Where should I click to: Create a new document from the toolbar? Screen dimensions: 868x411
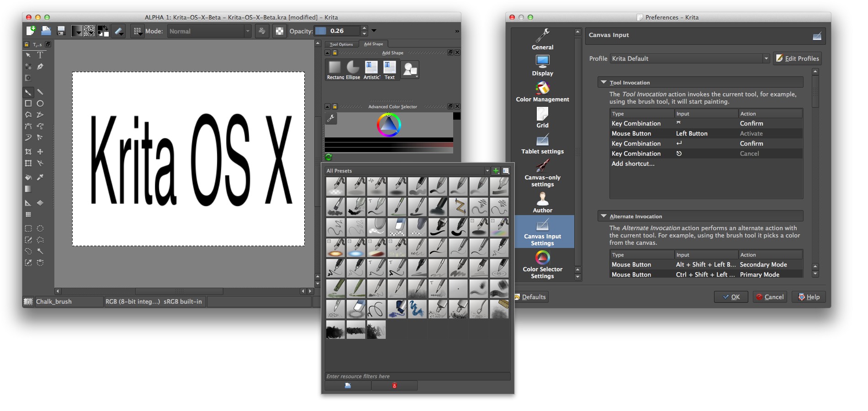31,31
